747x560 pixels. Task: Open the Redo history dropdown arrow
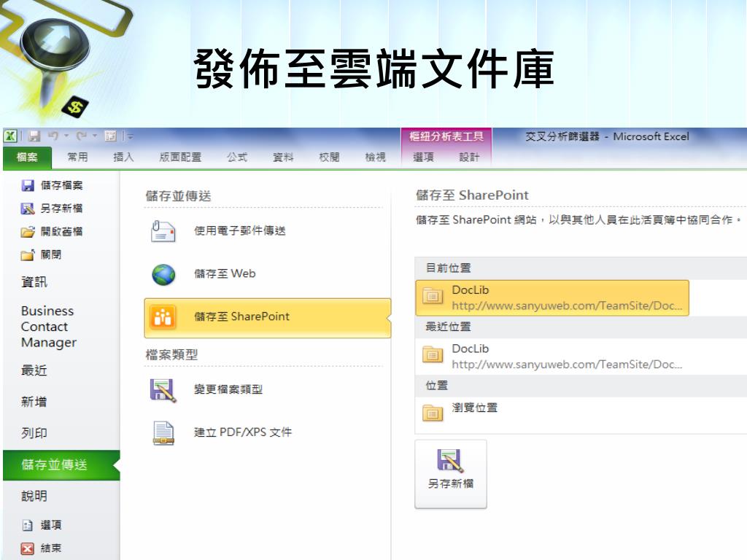pyautogui.click(x=95, y=136)
